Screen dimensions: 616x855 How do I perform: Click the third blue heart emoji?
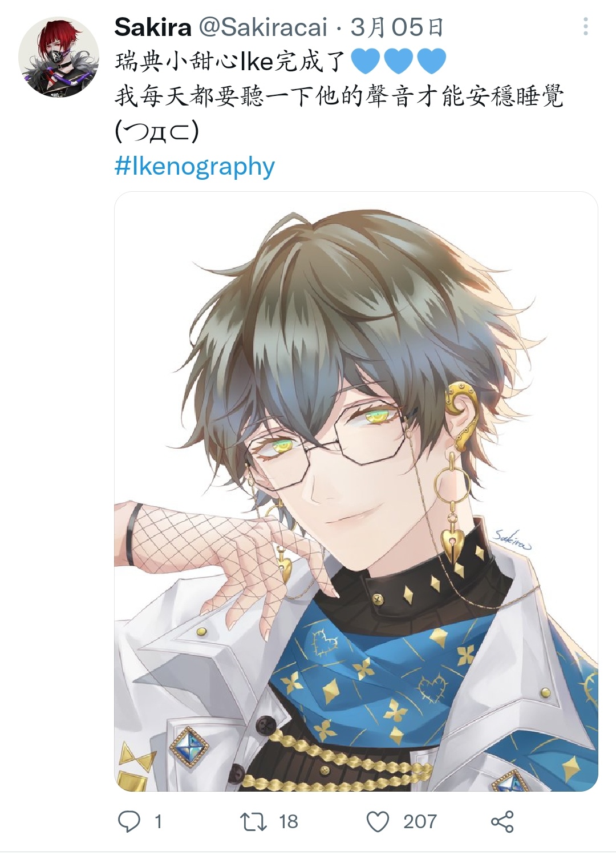[432, 61]
